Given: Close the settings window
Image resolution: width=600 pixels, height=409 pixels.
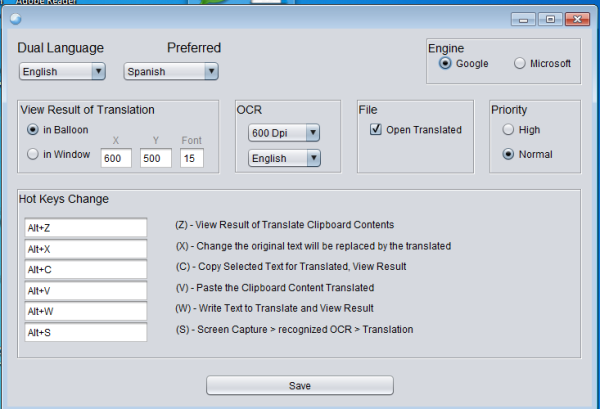Looking at the screenshot, I should click(577, 19).
